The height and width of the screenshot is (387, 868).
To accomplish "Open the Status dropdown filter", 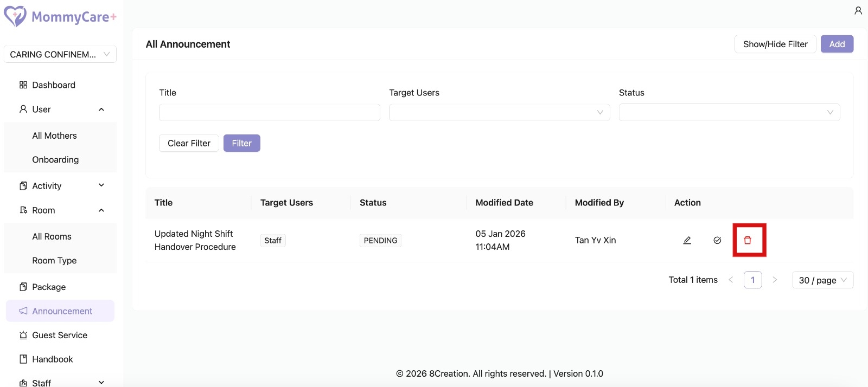I will point(729,112).
